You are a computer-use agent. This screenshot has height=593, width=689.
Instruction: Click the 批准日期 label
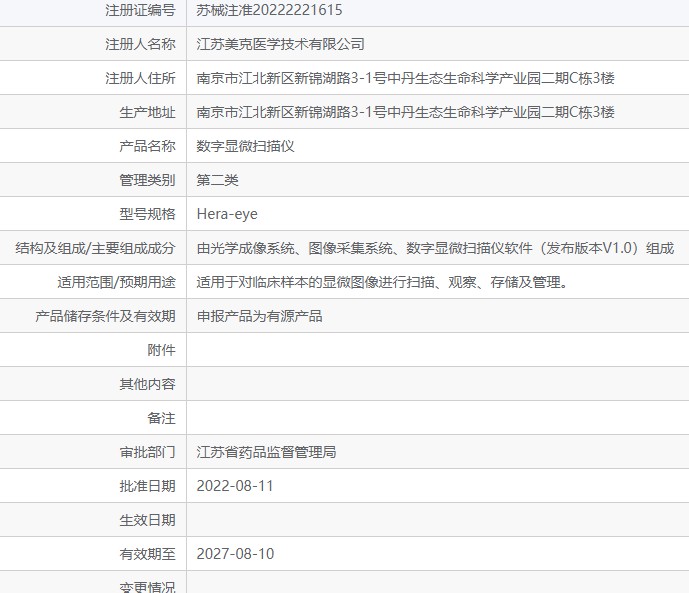[147, 486]
